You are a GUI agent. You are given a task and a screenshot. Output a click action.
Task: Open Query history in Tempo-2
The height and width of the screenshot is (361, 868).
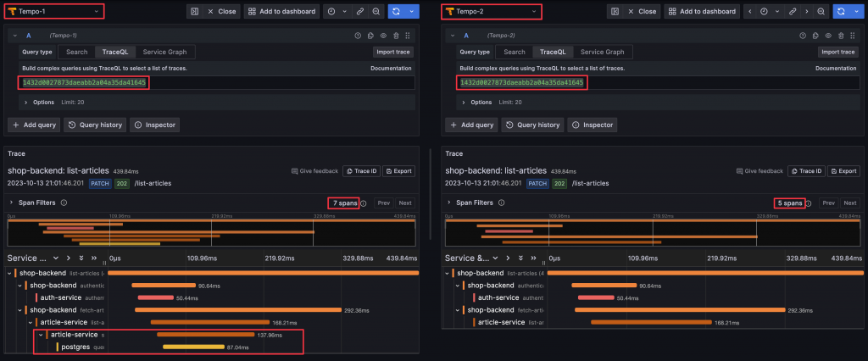pyautogui.click(x=532, y=125)
